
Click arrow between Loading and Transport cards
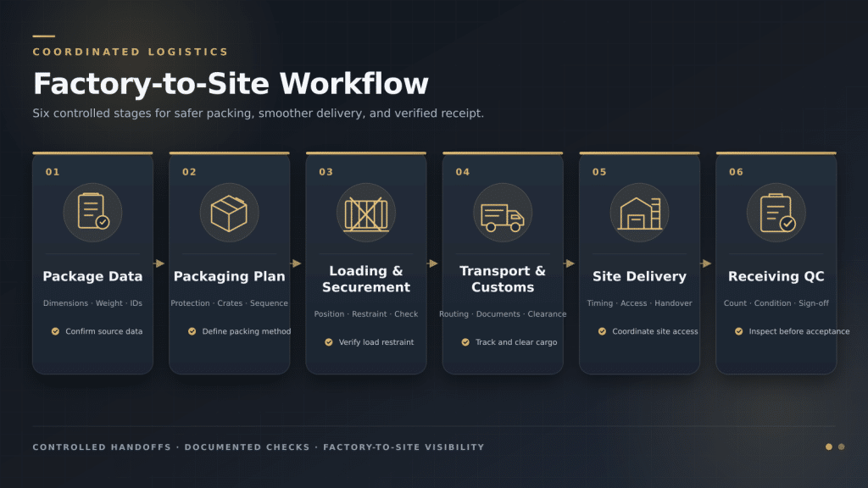tap(433, 263)
